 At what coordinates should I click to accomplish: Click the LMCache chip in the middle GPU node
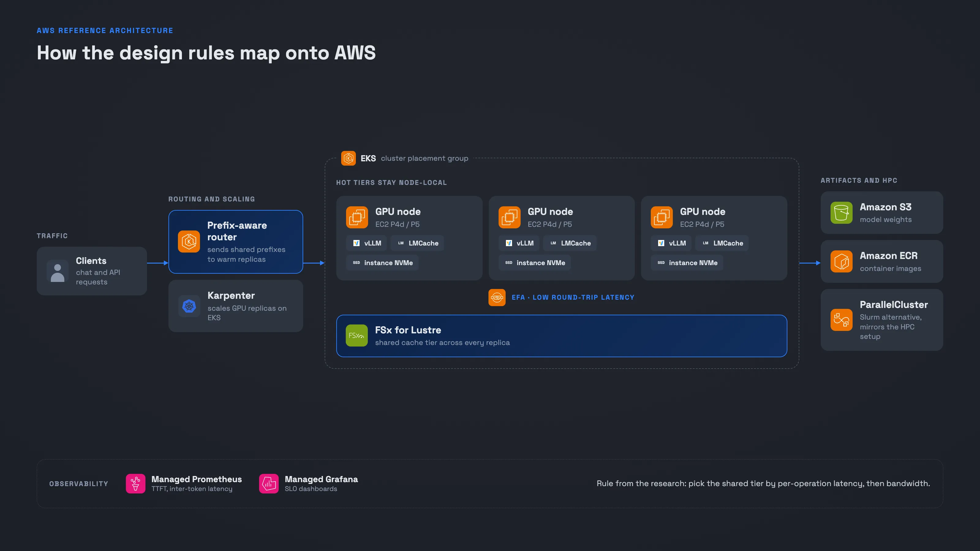point(570,243)
